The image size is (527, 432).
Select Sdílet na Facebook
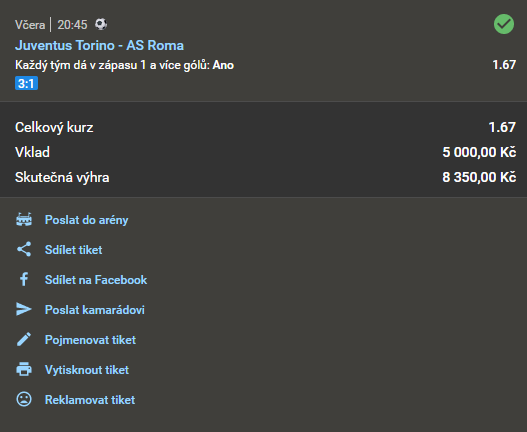[96, 280]
